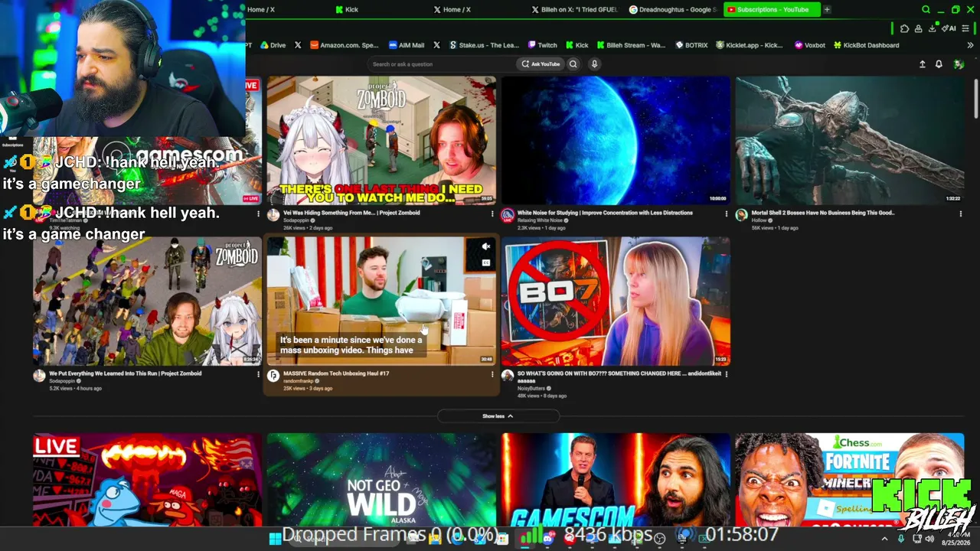The width and height of the screenshot is (980, 551).
Task: Open YouTube notifications bell
Action: point(939,64)
